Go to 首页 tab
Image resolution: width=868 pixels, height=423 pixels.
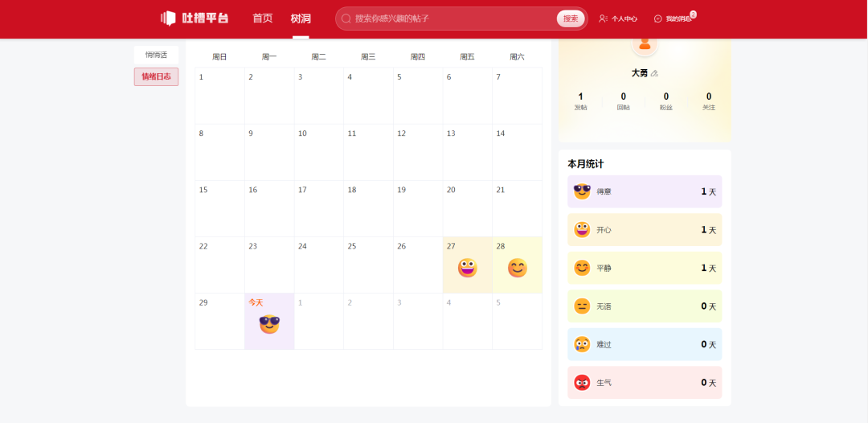pyautogui.click(x=262, y=18)
